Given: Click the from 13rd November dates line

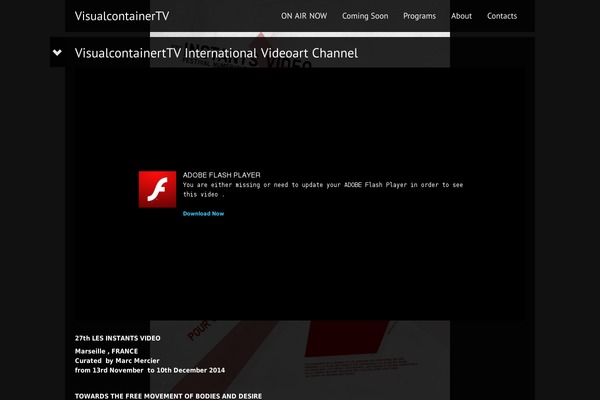Looking at the screenshot, I should (x=150, y=370).
